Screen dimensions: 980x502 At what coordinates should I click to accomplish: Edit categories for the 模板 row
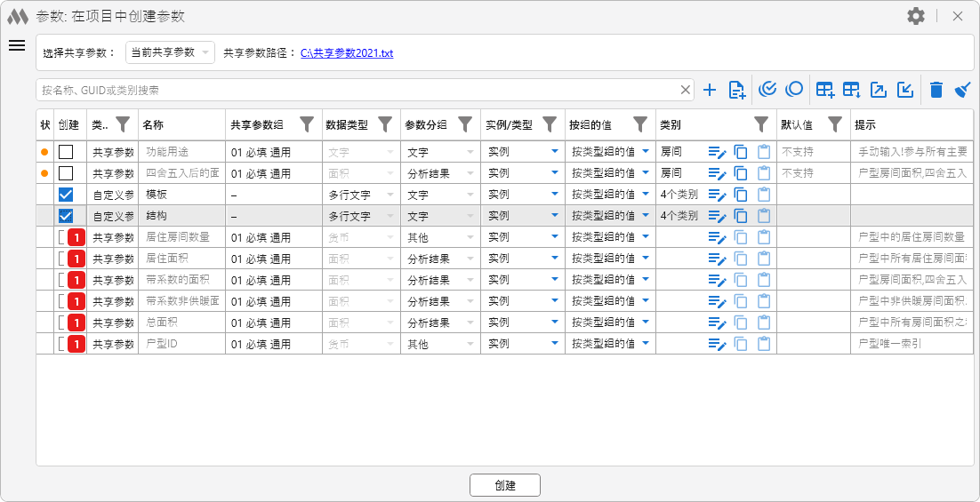(x=718, y=195)
